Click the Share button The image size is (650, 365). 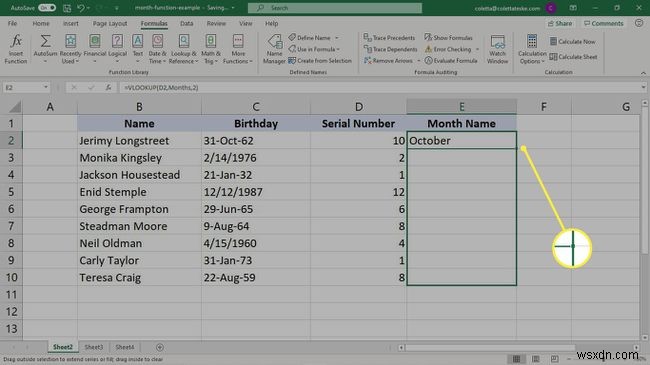[x=560, y=24]
